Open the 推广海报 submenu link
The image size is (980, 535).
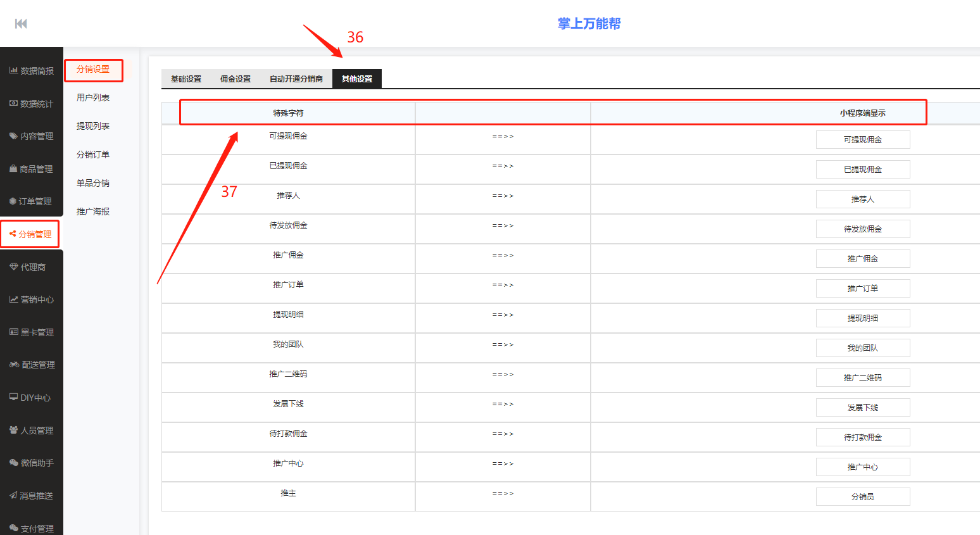coord(93,211)
